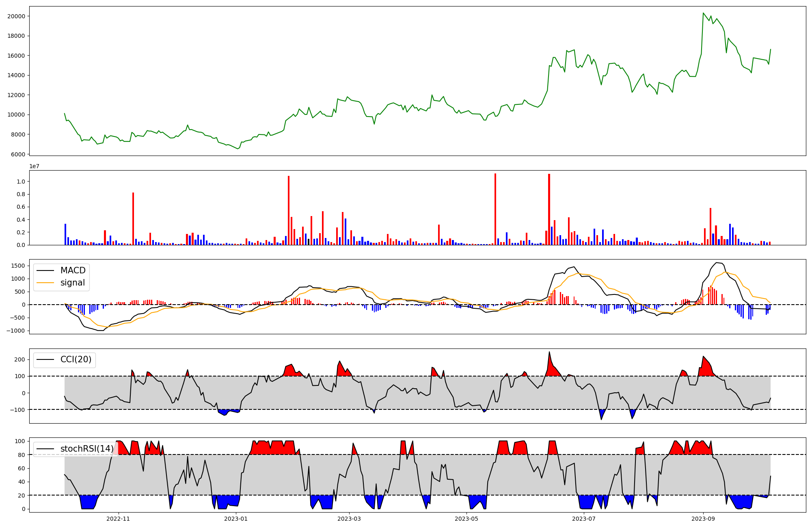Click the orange signal line swatch in legend
The width and height of the screenshot is (812, 528).
[x=45, y=283]
